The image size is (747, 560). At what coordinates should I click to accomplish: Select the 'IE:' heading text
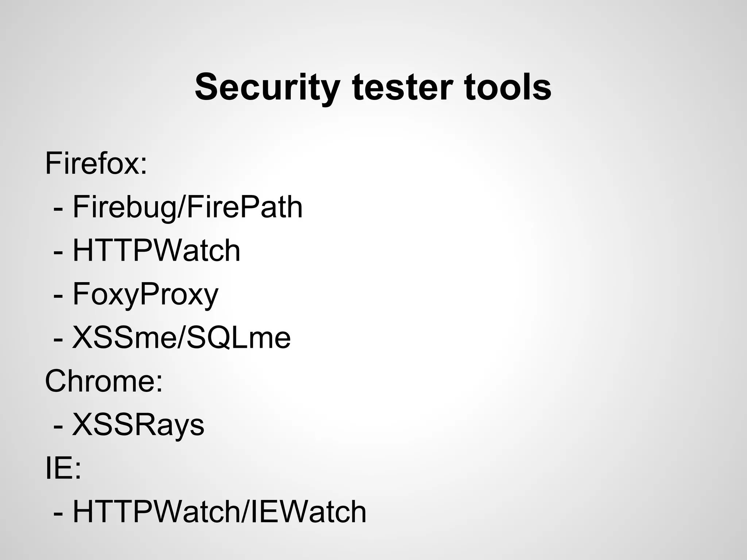(63, 468)
